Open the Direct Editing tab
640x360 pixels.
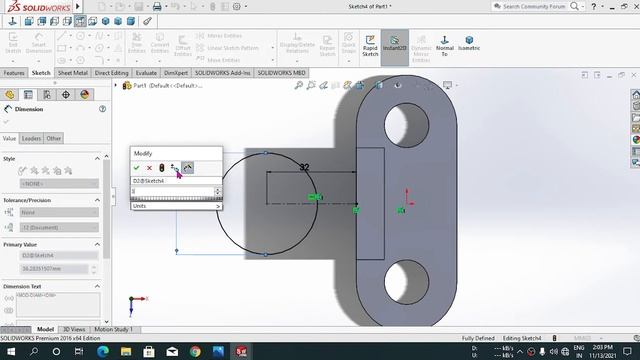tap(111, 73)
